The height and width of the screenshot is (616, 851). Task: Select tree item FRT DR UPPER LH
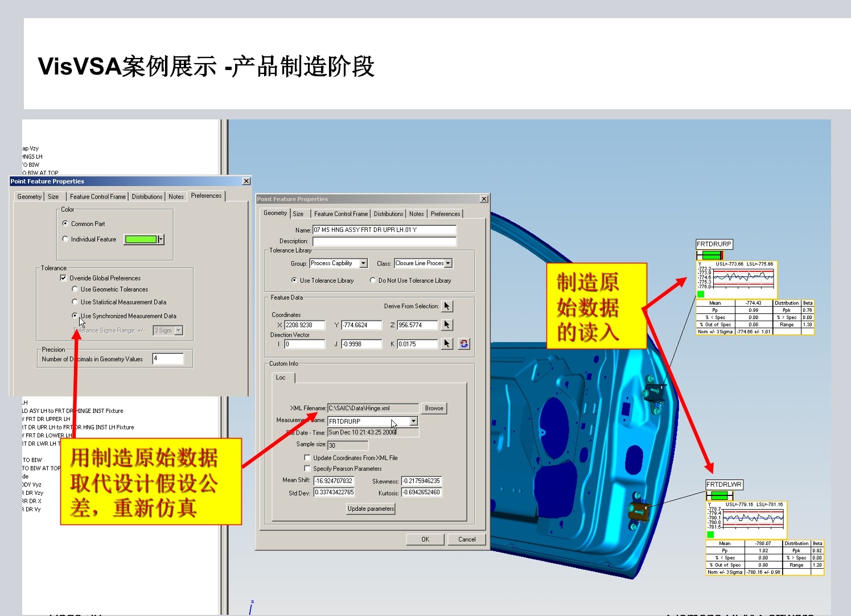[x=48, y=419]
